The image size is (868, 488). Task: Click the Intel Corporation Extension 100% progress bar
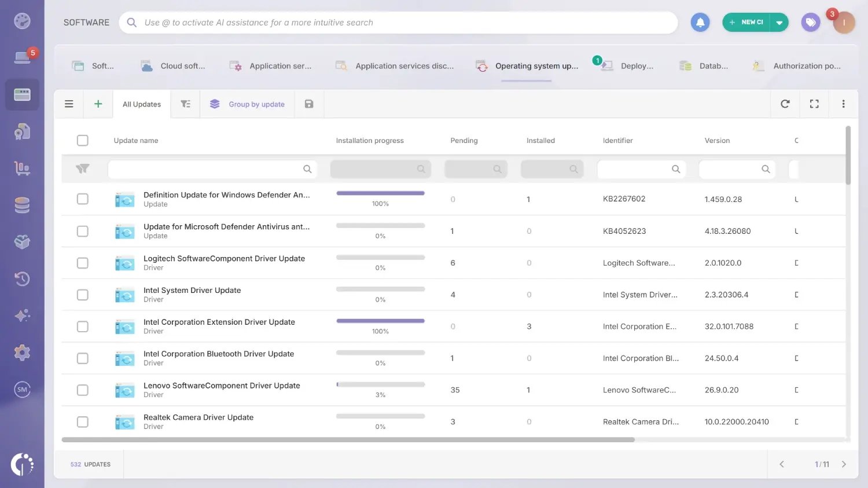[381, 321]
